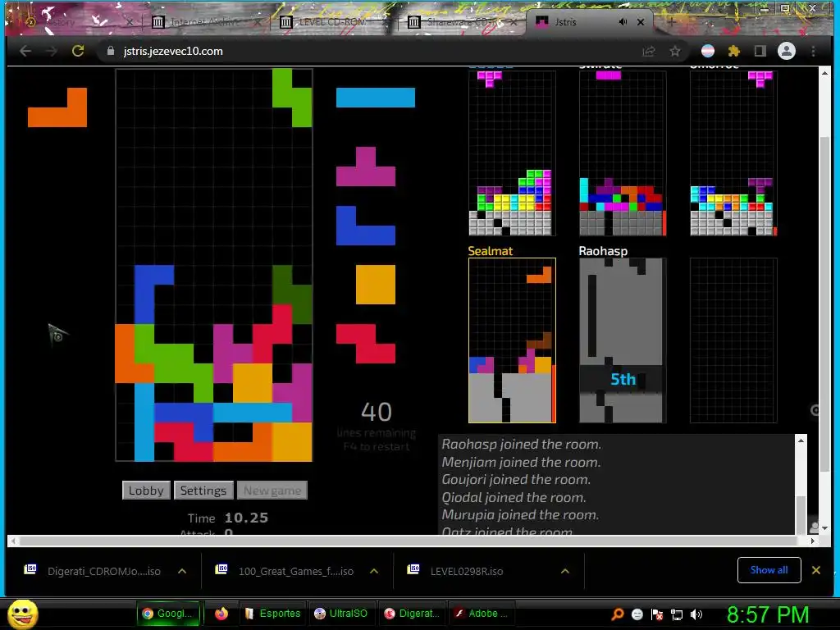This screenshot has width=840, height=630.
Task: Open a new browser tab
Action: [x=671, y=22]
